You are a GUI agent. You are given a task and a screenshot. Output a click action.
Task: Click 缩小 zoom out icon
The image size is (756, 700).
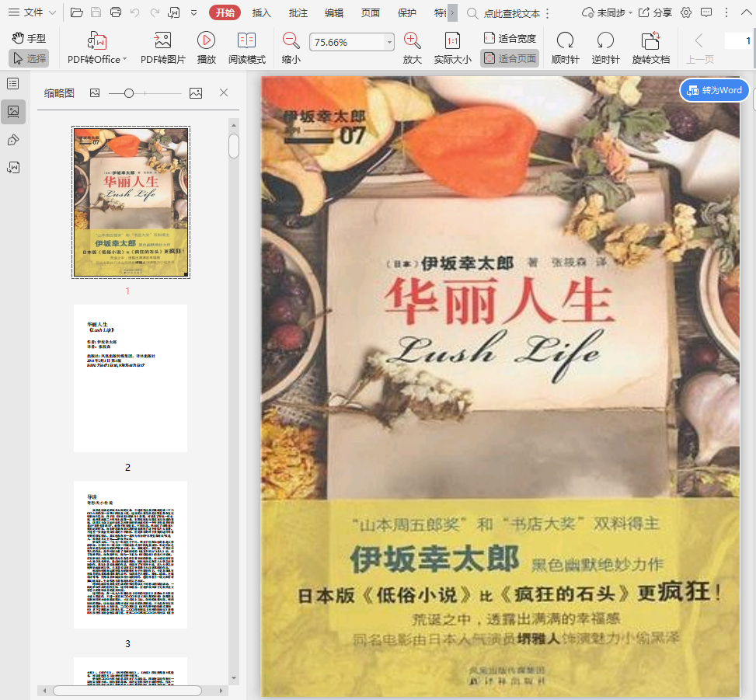click(291, 47)
